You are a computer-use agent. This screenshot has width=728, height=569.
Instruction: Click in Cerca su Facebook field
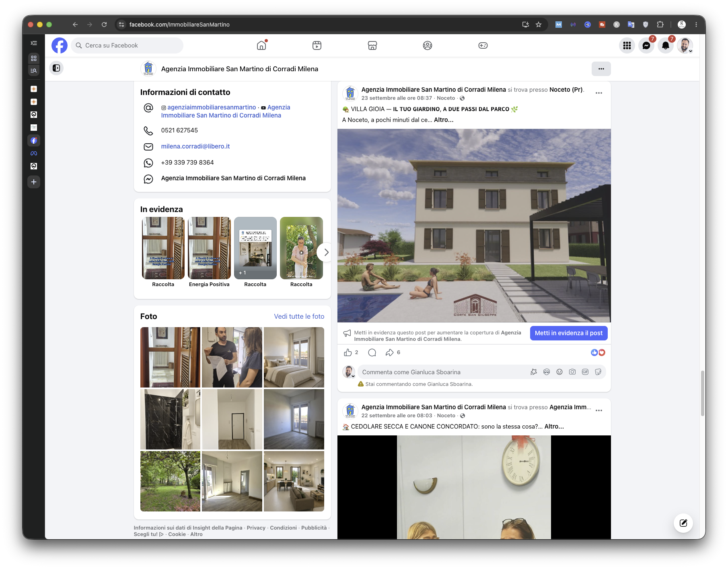[127, 45]
